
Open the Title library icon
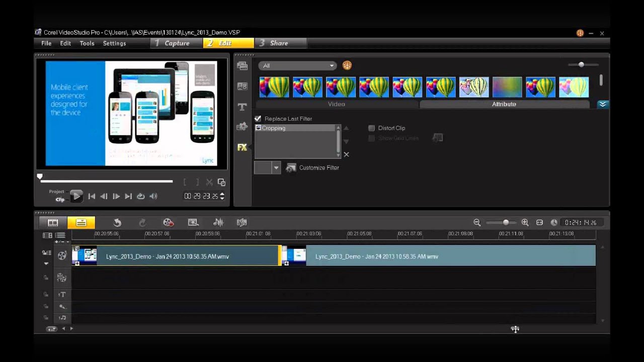click(242, 107)
